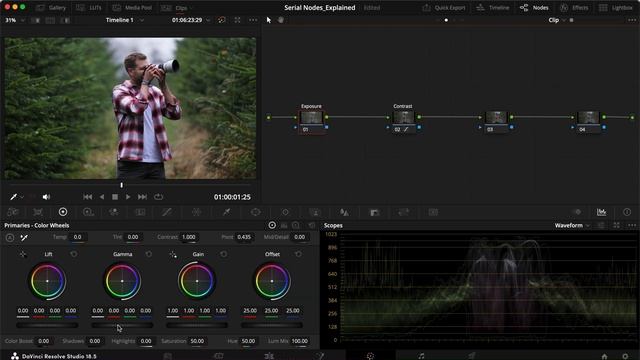Click the Lift black point picker
This screenshot has height=360, width=640.
pos(23,254)
